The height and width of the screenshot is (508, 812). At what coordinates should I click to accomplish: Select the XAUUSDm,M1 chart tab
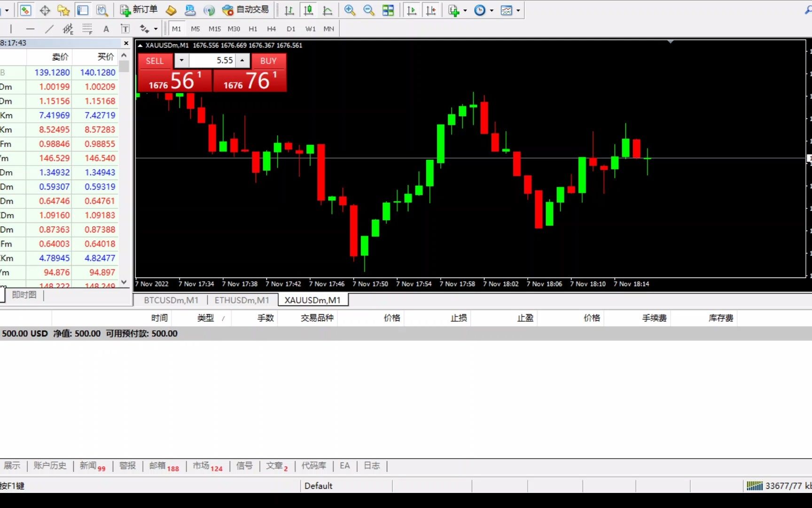(313, 300)
